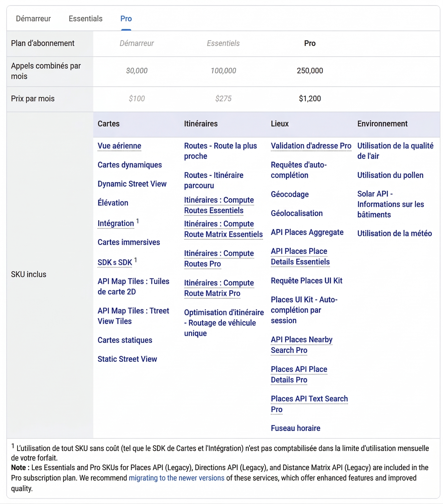Open the API Places Aggregate link
Viewport: 443px width, 504px height.
(307, 232)
